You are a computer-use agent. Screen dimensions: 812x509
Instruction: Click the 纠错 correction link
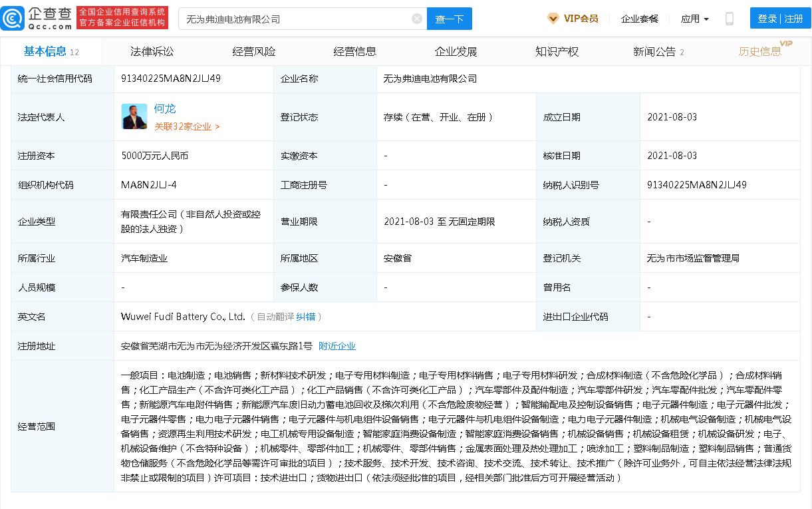[x=306, y=317]
